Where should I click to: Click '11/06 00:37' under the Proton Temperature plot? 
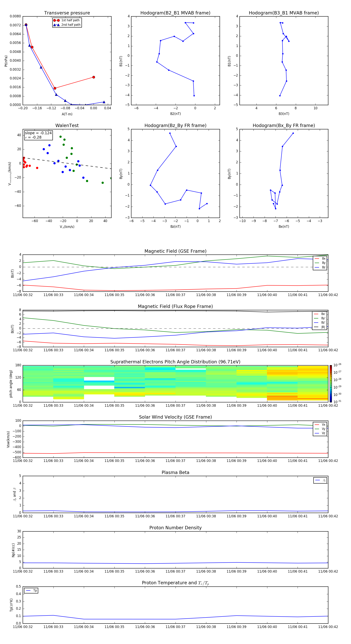click(x=175, y=627)
